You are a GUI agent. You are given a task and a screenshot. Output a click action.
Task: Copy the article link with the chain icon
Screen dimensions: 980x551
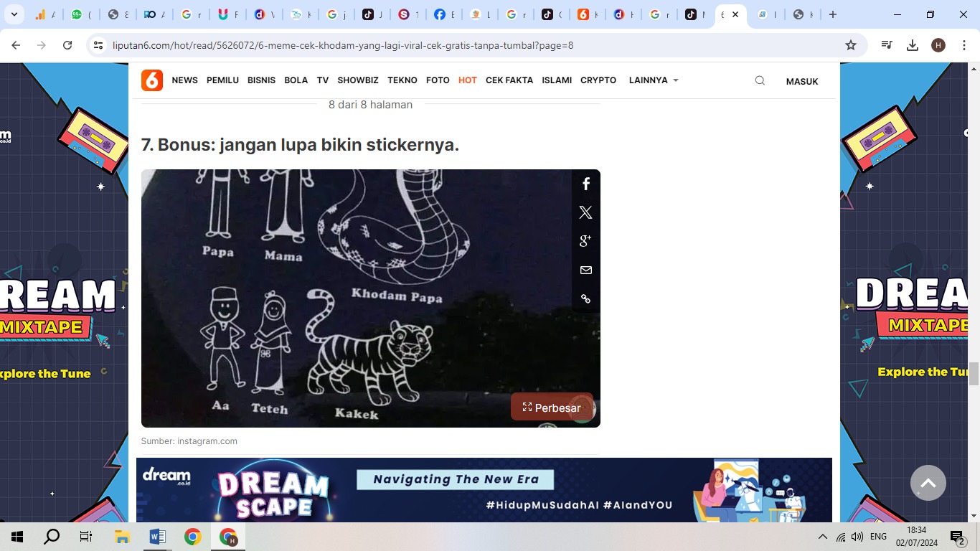tap(585, 298)
